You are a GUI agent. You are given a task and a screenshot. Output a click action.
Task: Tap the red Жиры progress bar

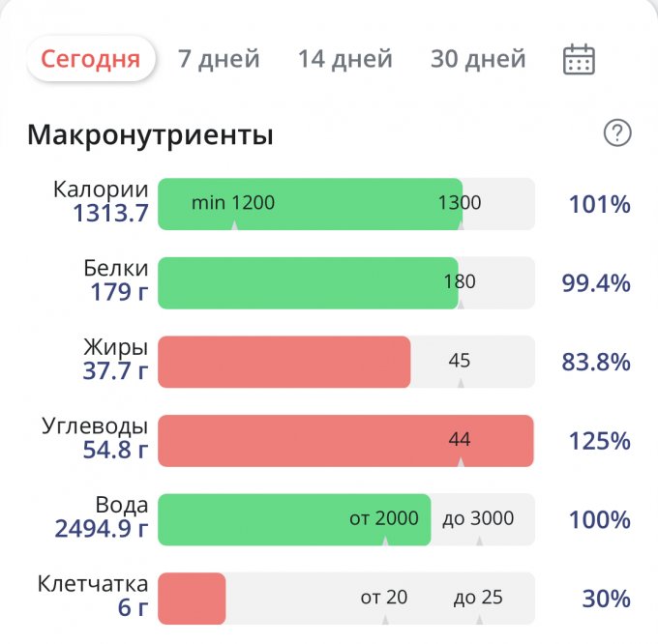(284, 362)
